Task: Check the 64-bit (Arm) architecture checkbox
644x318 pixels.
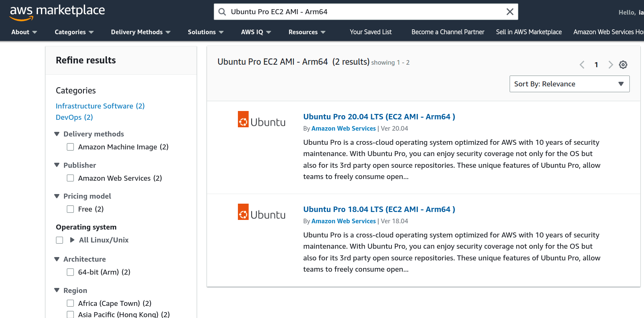Action: tap(71, 272)
